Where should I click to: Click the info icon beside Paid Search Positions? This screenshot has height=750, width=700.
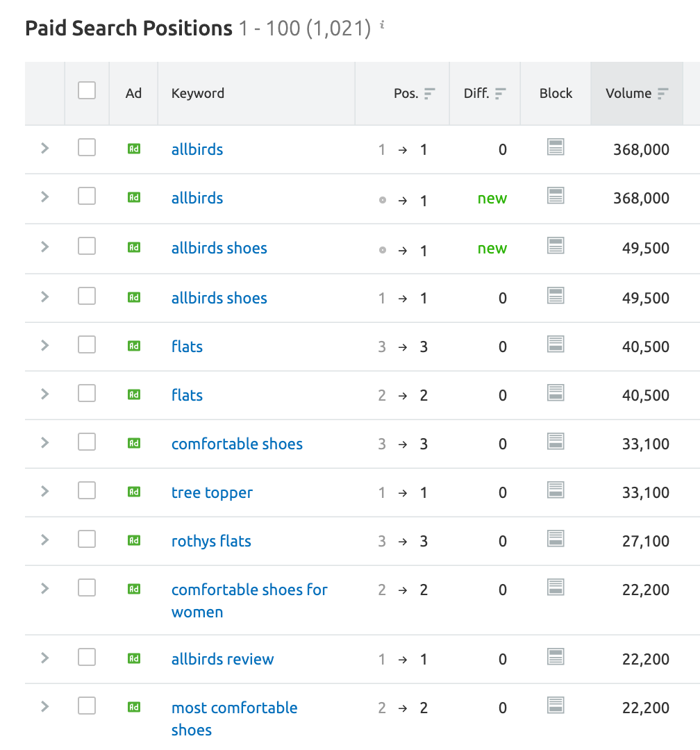click(382, 25)
